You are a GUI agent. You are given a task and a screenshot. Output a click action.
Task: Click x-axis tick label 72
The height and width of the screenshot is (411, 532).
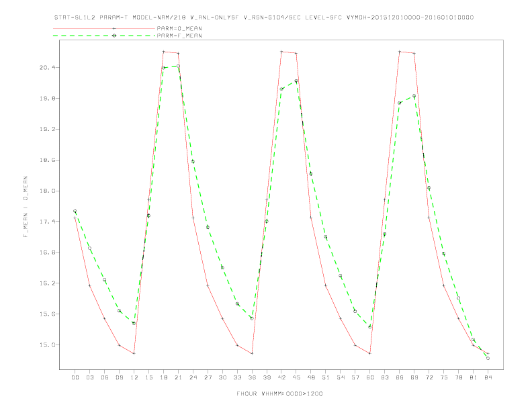[x=429, y=377]
